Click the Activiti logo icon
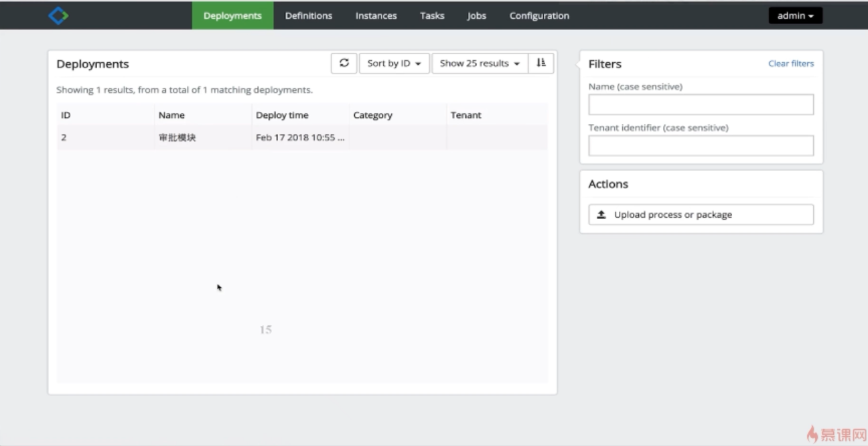Viewport: 868px width, 446px height. (x=58, y=15)
